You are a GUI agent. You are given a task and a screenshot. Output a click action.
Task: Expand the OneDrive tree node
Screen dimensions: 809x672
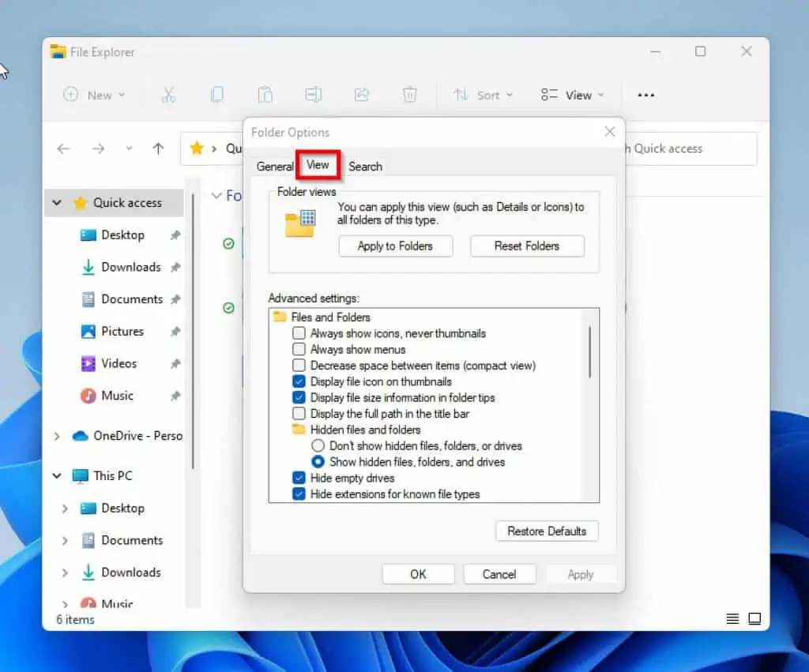pos(57,436)
